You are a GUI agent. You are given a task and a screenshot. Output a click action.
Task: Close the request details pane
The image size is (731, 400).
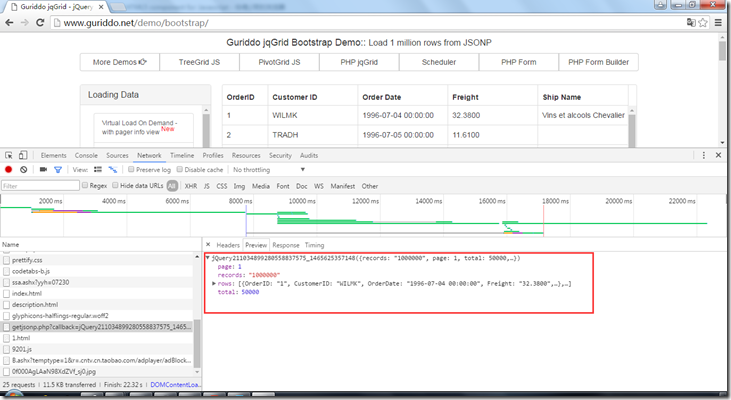point(207,244)
